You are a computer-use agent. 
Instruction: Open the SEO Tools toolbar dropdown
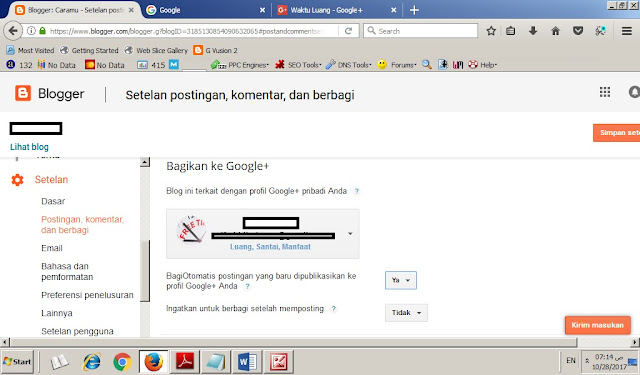[298, 64]
